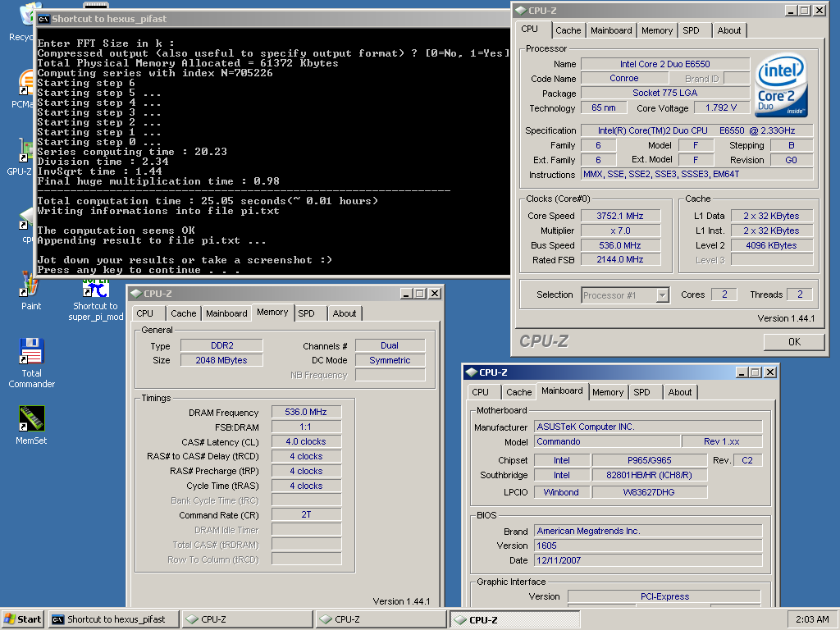Select Mainboard tab in Memory CPU-Z window

[x=226, y=313]
